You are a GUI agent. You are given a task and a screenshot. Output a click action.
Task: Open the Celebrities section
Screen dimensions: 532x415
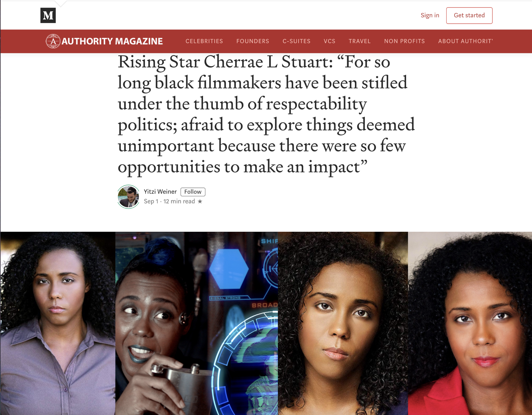click(x=204, y=41)
